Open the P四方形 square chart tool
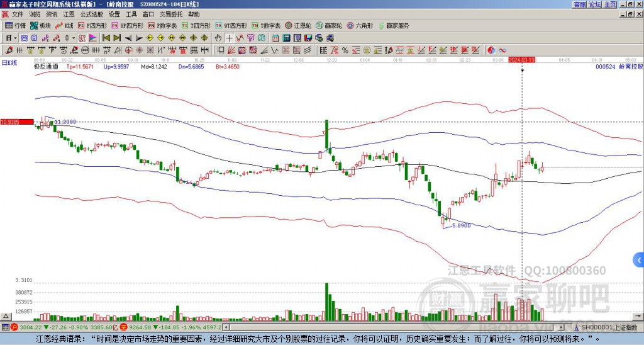 92,26
